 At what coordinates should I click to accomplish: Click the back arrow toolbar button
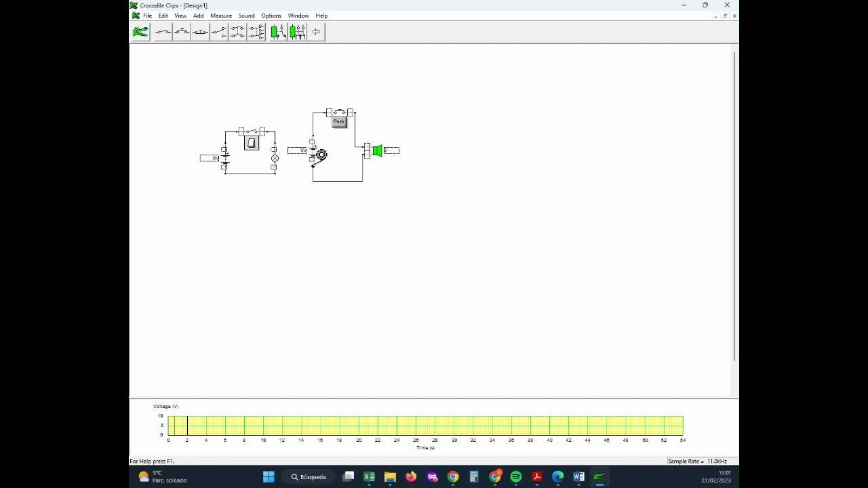tap(316, 32)
